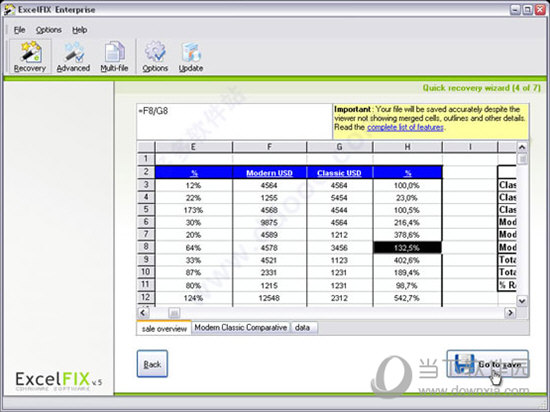Select column H header
The width and height of the screenshot is (550, 412).
(407, 147)
